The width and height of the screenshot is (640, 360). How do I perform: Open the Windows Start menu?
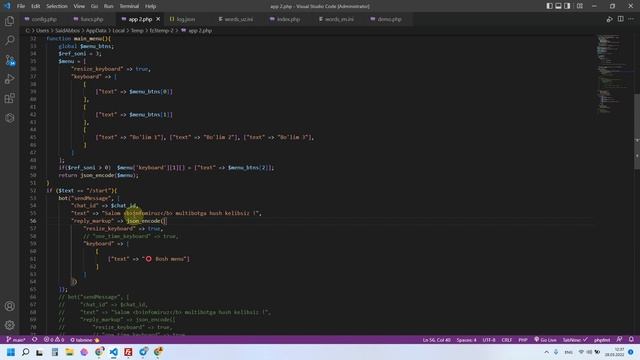(11, 352)
